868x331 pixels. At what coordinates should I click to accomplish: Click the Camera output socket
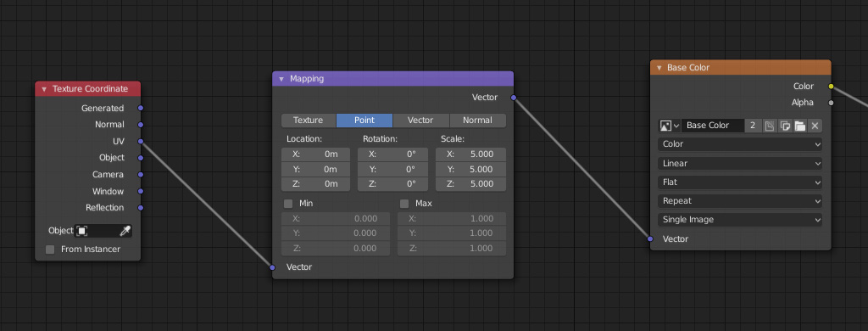(141, 175)
